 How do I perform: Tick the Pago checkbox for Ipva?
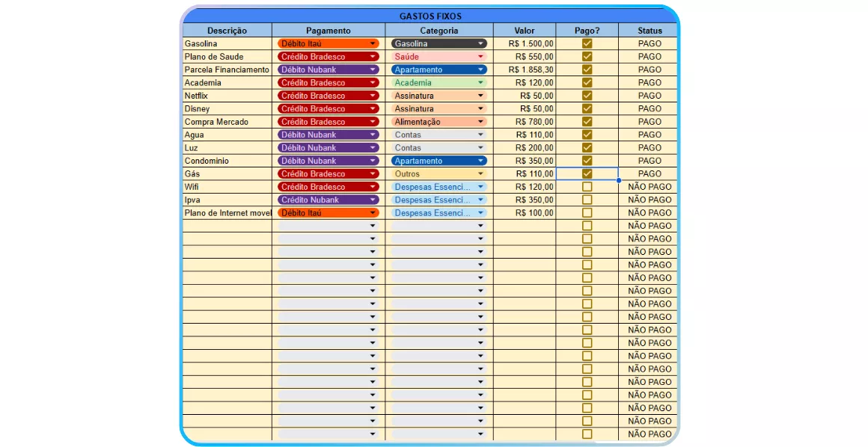pyautogui.click(x=587, y=200)
